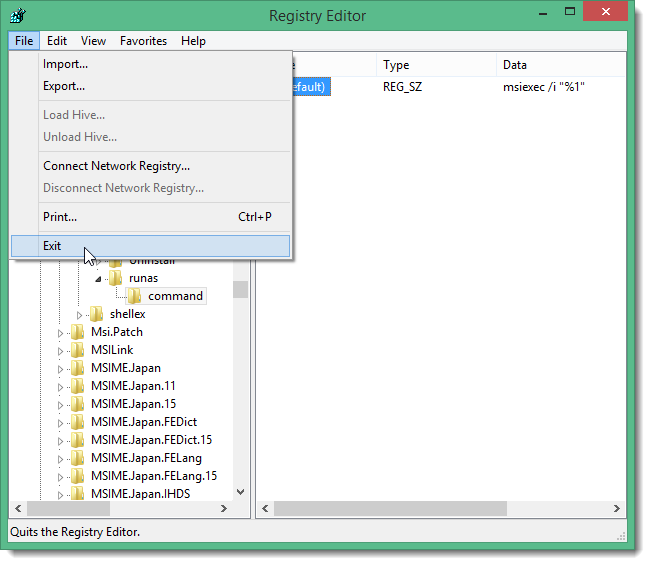The height and width of the screenshot is (565, 650).
Task: Click Exit to quit Registry Editor
Action: click(x=150, y=246)
